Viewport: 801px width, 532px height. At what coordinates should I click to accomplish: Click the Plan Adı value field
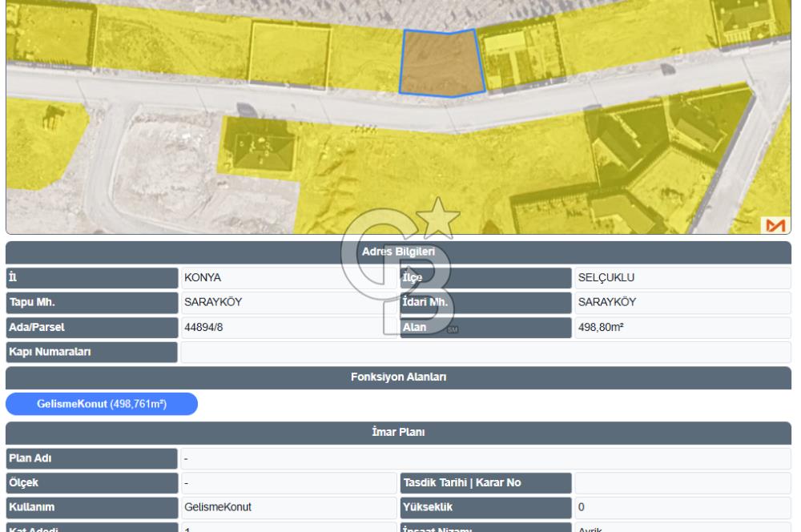click(486, 458)
